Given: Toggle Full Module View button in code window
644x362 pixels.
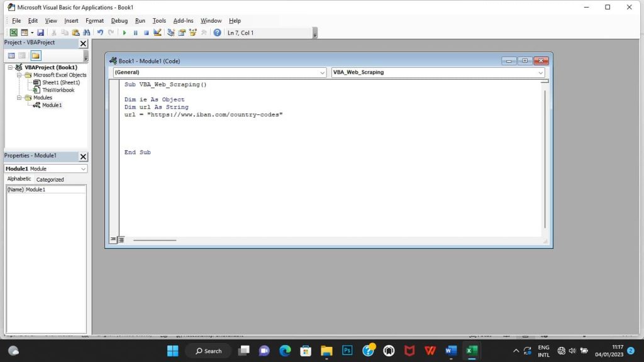Looking at the screenshot, I should [x=121, y=239].
